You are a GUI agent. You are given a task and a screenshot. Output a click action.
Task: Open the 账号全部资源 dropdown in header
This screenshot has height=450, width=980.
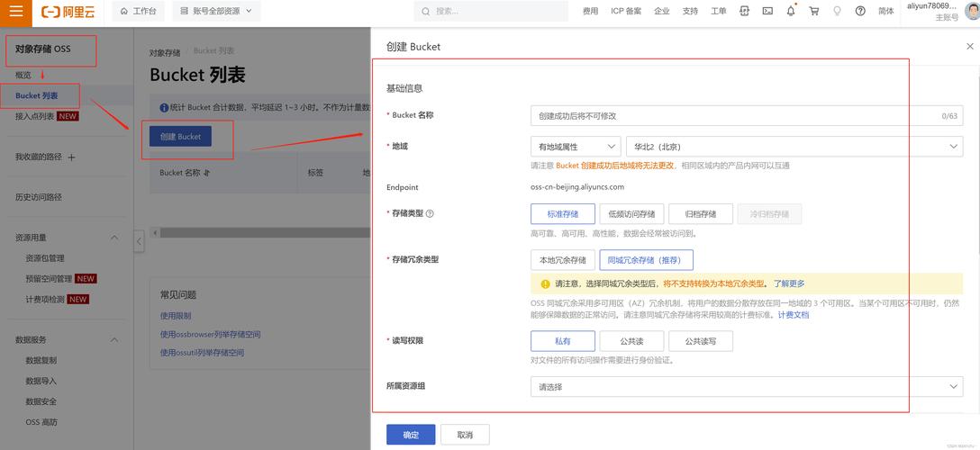click(216, 12)
